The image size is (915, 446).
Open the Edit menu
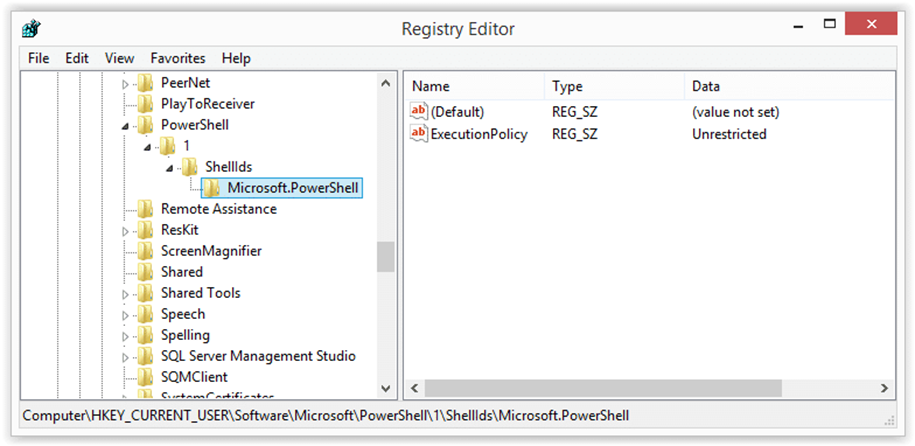77,58
